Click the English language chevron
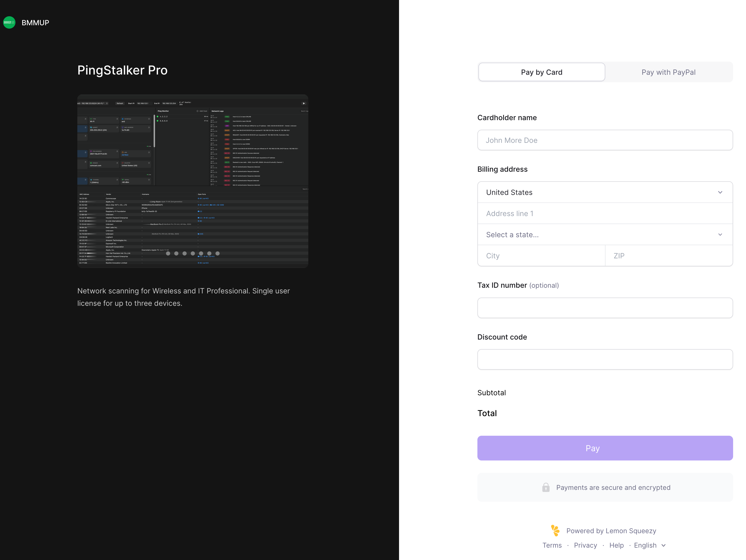Viewport: 746px width, 560px height. tap(663, 545)
